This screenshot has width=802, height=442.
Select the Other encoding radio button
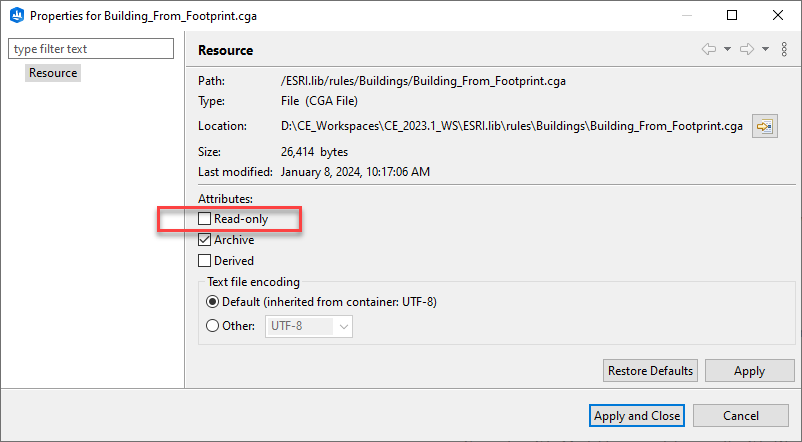pyautogui.click(x=212, y=325)
